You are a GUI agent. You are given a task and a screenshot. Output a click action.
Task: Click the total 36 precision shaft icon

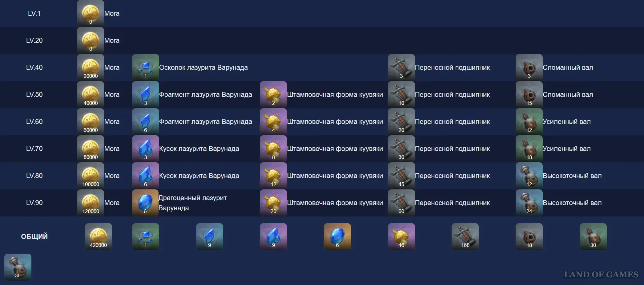point(18,267)
